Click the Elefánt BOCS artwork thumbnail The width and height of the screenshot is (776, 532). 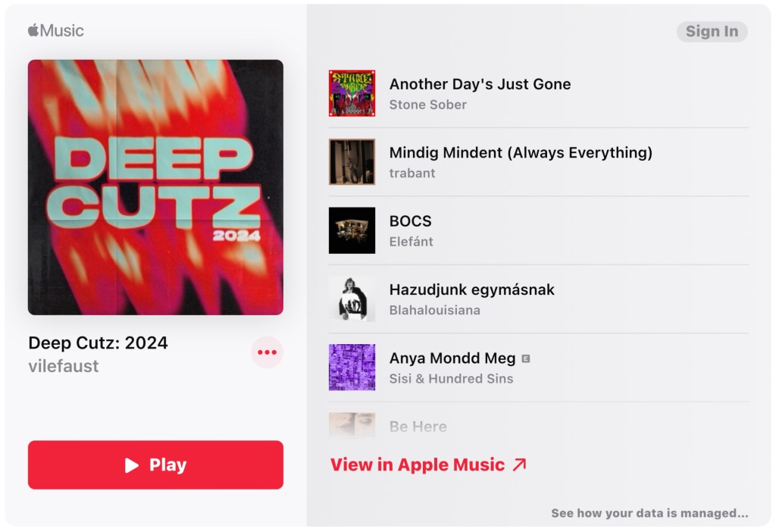352,230
